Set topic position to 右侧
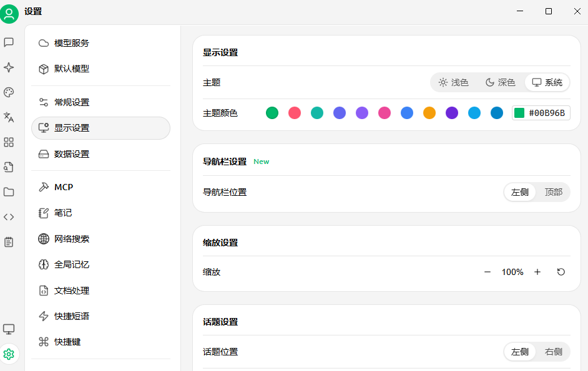 554,352
